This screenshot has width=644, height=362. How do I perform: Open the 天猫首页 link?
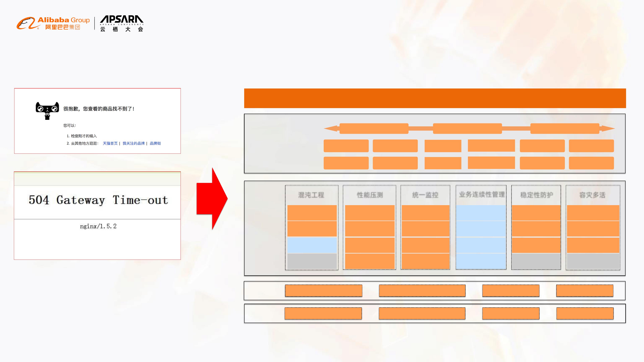pos(110,143)
